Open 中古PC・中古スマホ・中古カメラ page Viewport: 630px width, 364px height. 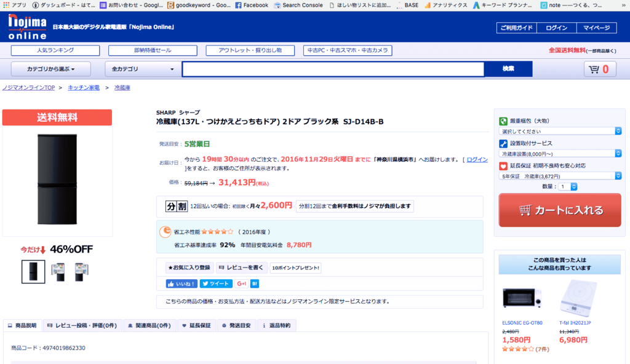[348, 50]
